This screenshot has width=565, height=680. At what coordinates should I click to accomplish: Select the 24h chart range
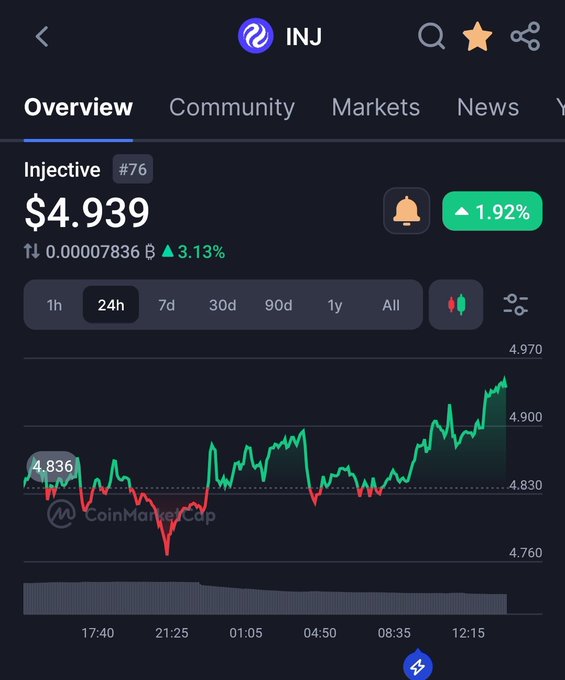111,305
